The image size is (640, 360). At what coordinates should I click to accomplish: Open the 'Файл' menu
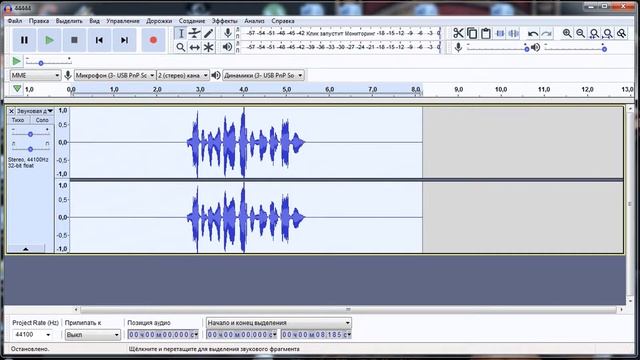click(x=15, y=21)
